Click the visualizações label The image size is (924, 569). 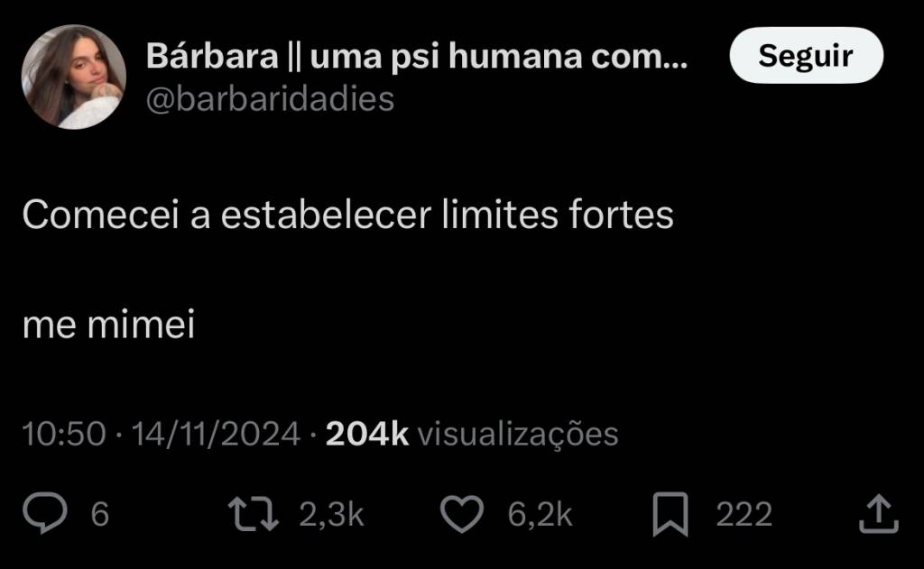pos(518,435)
